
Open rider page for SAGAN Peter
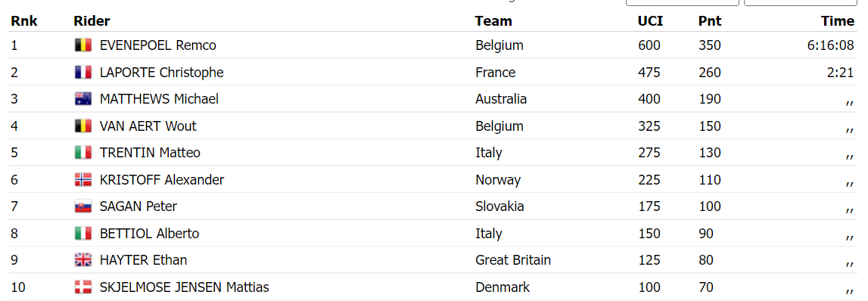[138, 207]
